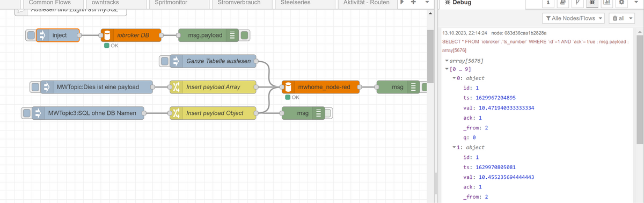Image resolution: width=644 pixels, height=203 pixels.
Task: Open the flow tab list dropdown arrow
Action: coord(427,3)
